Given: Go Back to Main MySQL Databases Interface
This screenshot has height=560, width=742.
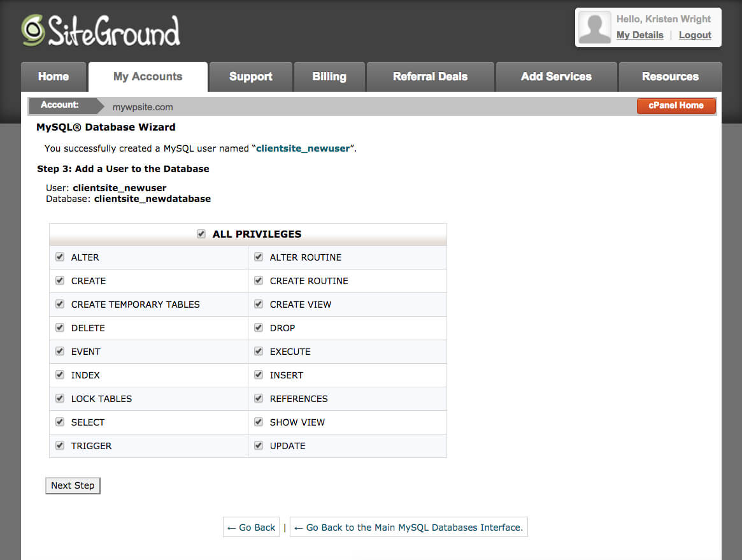Looking at the screenshot, I should [x=409, y=528].
